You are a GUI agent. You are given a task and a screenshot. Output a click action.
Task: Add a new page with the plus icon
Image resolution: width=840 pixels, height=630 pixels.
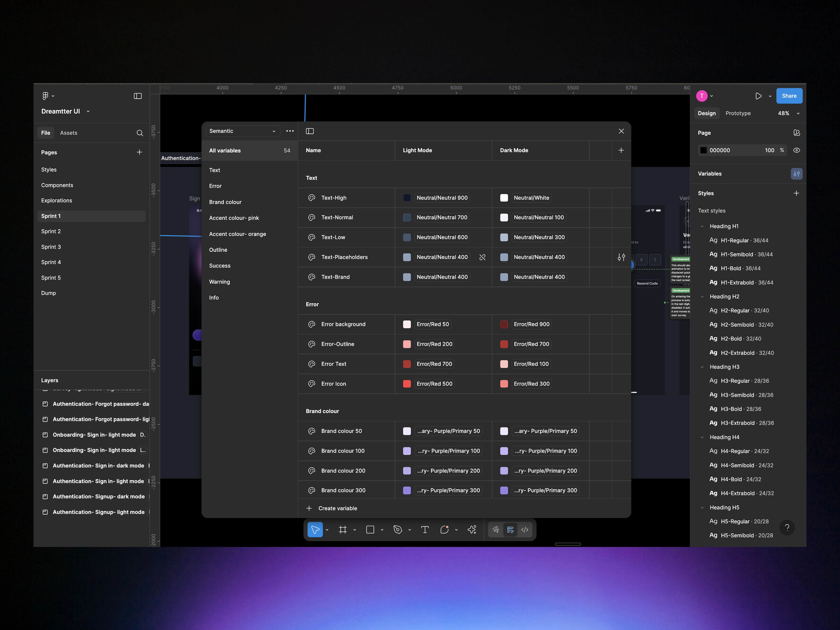tap(139, 152)
